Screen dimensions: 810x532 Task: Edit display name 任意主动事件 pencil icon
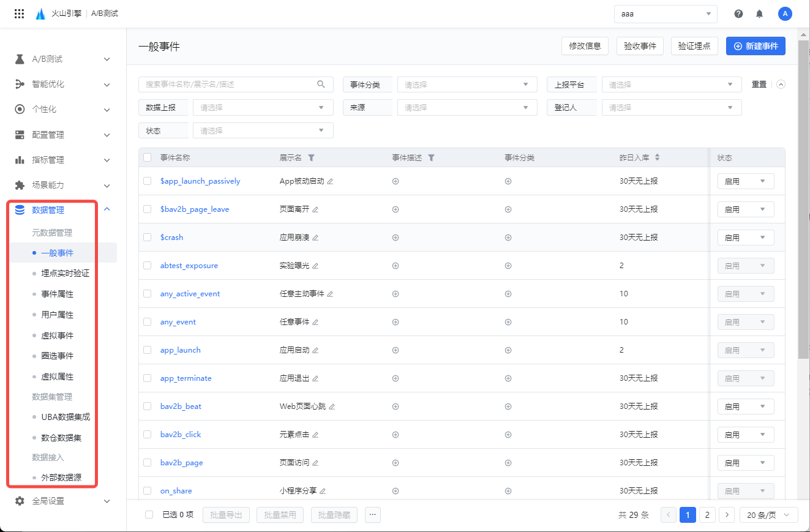[330, 294]
